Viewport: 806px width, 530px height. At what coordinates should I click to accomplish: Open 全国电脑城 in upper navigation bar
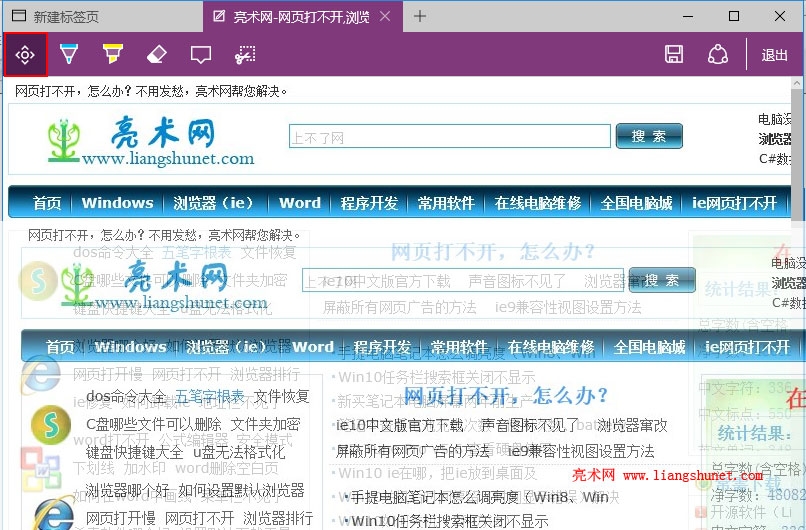pyautogui.click(x=636, y=203)
